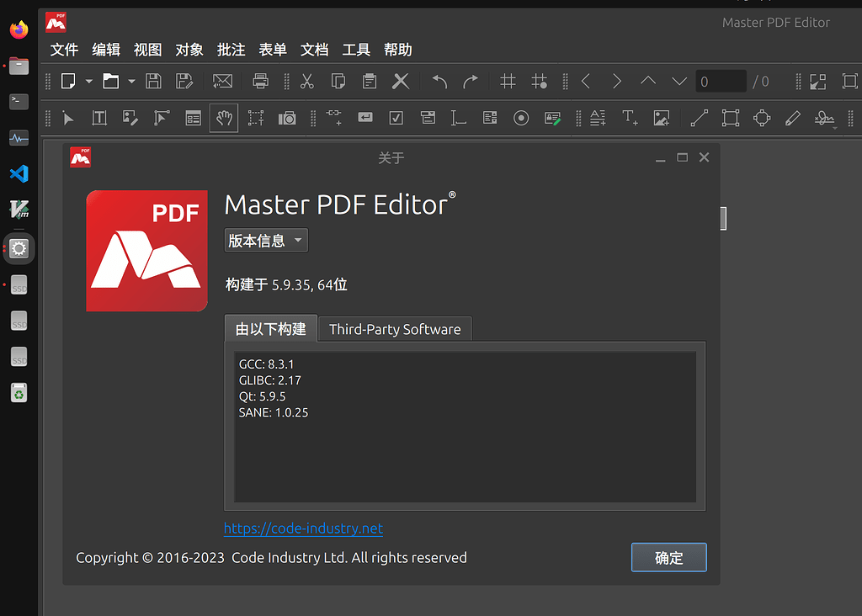Viewport: 862px width, 616px height.
Task: Click the Insert Text T+ icon
Action: click(630, 118)
